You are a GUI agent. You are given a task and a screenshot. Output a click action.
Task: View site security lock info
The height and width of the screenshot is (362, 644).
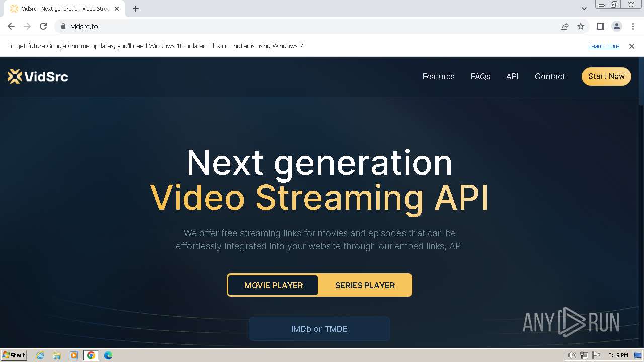(x=63, y=26)
